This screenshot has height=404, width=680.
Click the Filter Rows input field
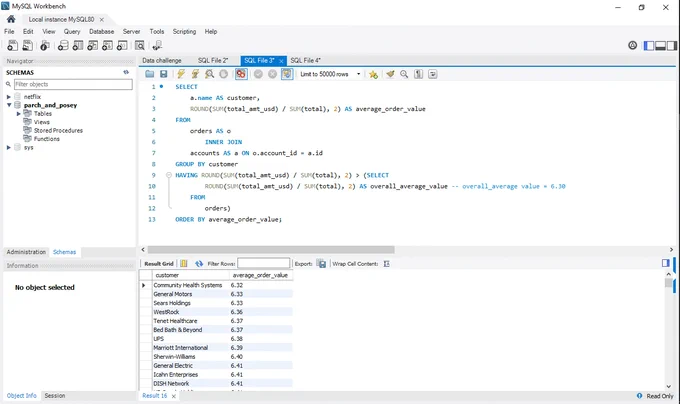tap(264, 263)
